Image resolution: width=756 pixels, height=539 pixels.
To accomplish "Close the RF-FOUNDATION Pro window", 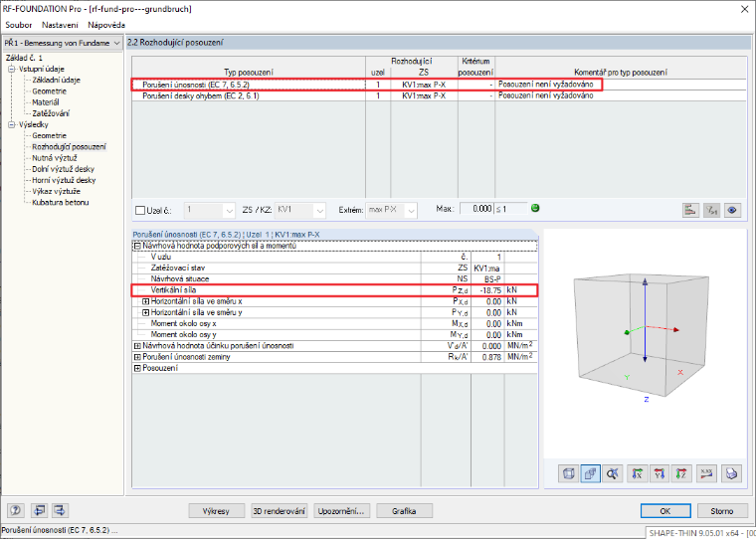I will [744, 9].
